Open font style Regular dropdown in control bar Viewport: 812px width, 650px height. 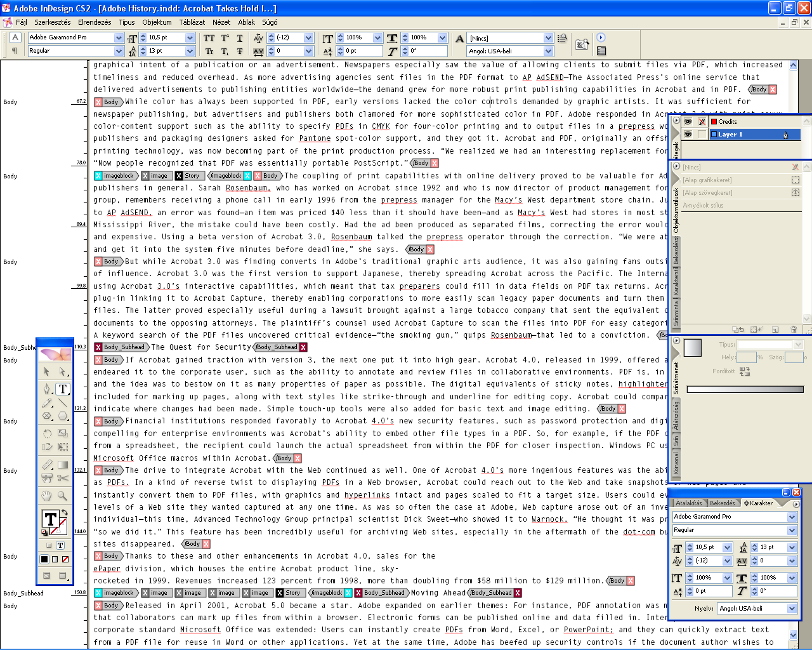119,51
